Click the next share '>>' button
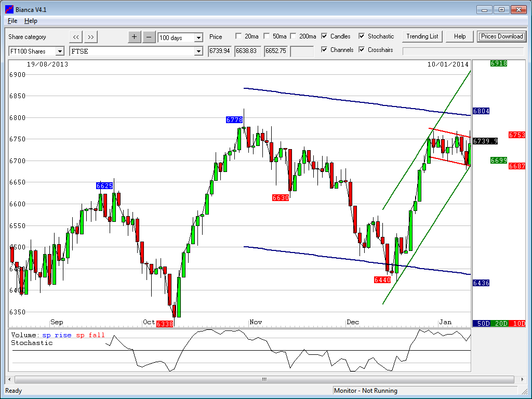Image resolution: width=532 pixels, height=399 pixels. tap(91, 37)
